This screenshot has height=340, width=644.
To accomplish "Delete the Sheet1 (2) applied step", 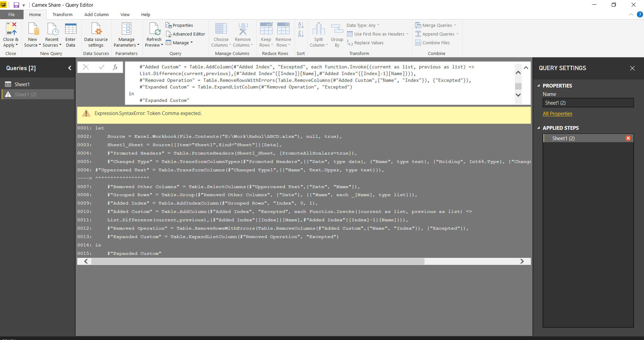I will (628, 138).
